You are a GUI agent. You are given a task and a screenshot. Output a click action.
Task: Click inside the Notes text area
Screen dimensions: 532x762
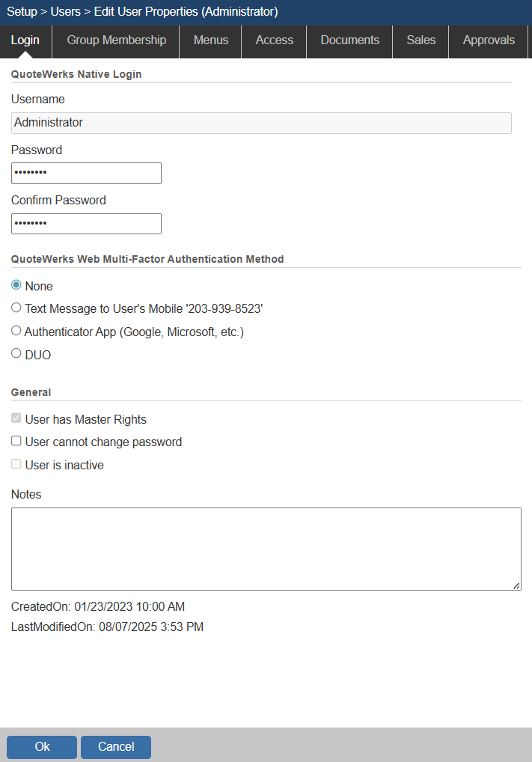coord(266,549)
